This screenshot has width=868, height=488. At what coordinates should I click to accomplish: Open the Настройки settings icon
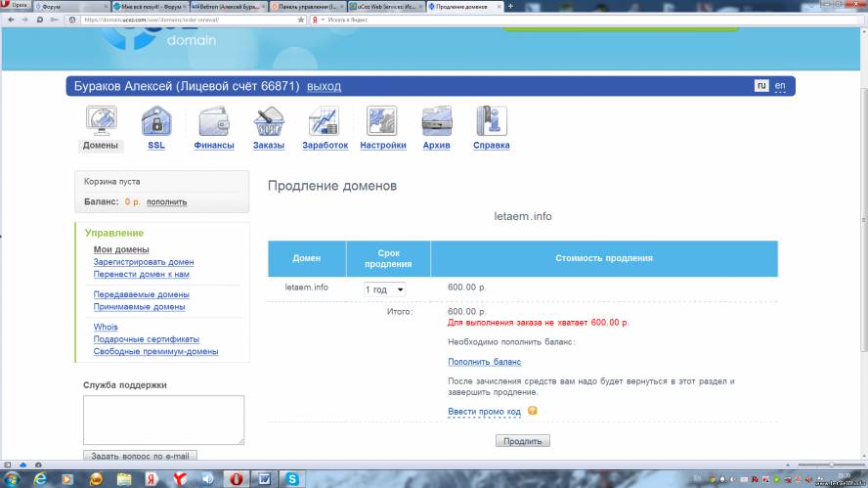(x=381, y=121)
